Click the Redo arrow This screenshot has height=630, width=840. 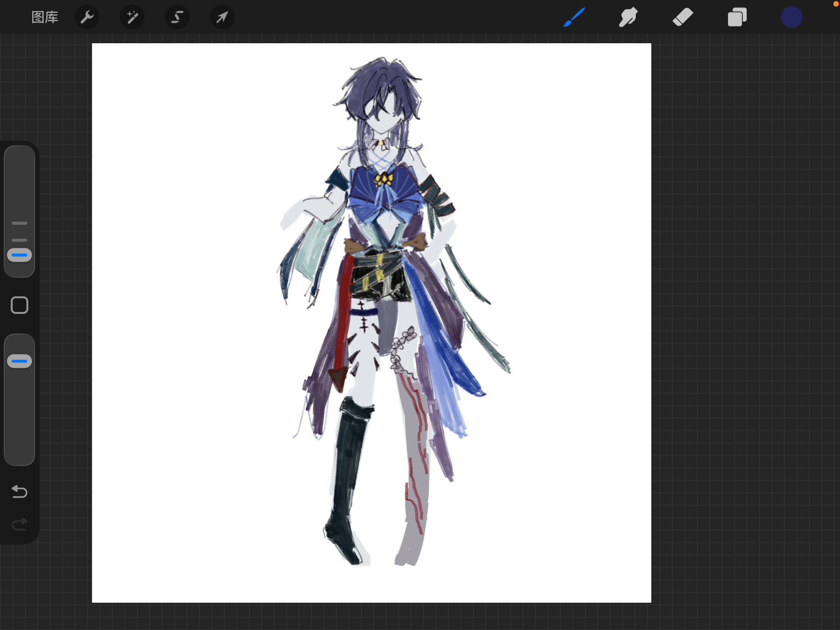(x=19, y=524)
